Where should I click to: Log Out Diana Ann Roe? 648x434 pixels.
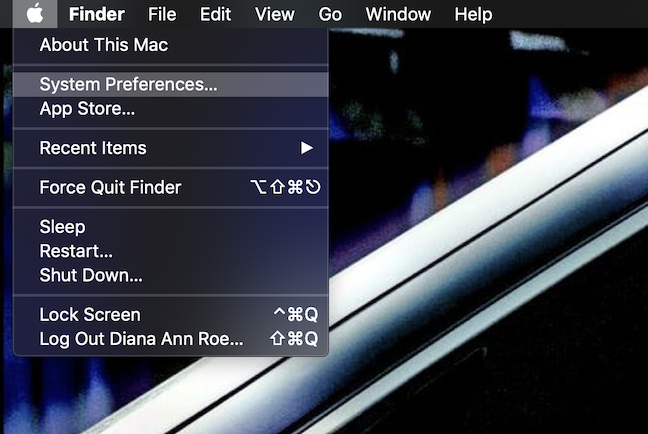(171, 339)
